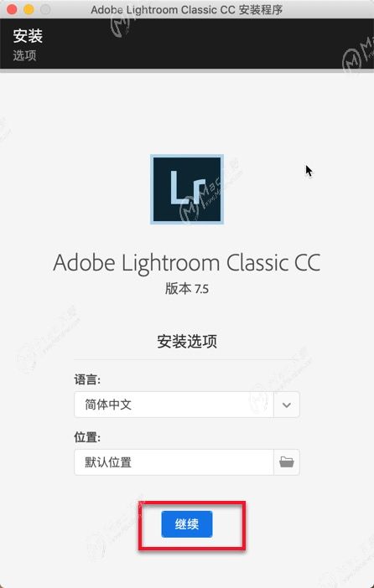Viewport: 374px width, 588px height.
Task: Click the Adobe Lightroom Classic CC product name
Action: tap(187, 262)
